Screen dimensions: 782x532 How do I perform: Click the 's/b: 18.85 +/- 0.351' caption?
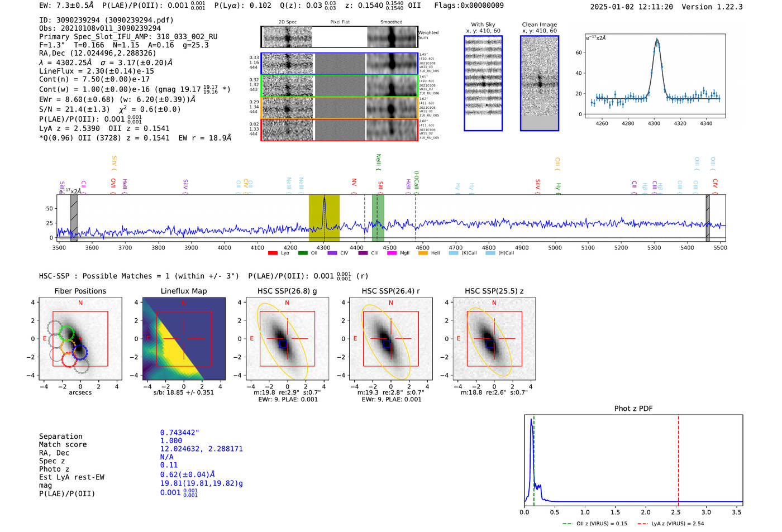click(184, 392)
